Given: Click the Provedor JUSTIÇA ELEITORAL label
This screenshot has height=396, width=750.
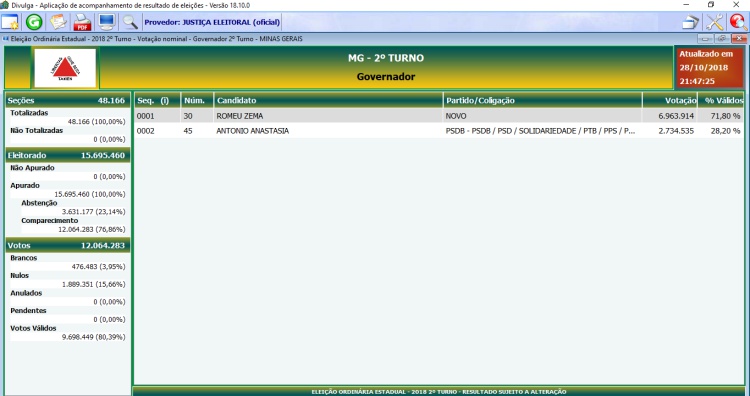Looking at the screenshot, I should point(212,22).
